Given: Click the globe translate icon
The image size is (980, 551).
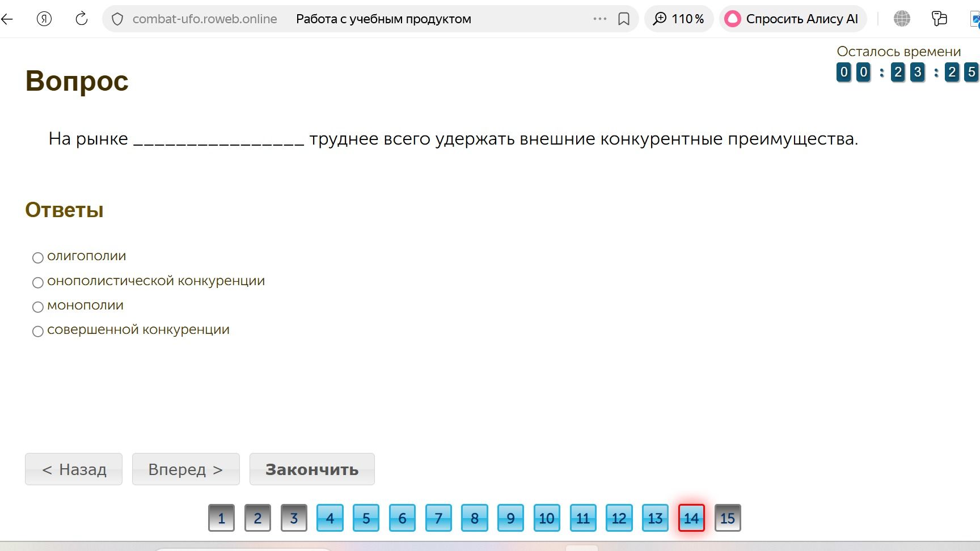Looking at the screenshot, I should (x=902, y=19).
